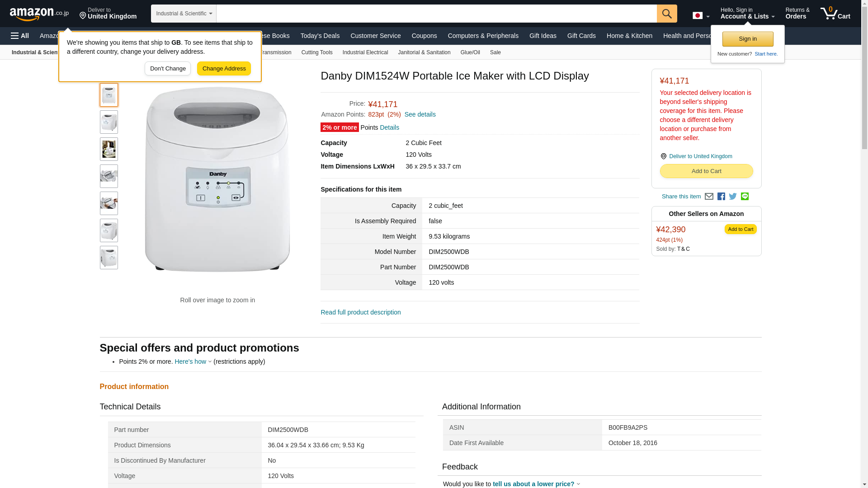Share this item on LINE

(x=745, y=197)
